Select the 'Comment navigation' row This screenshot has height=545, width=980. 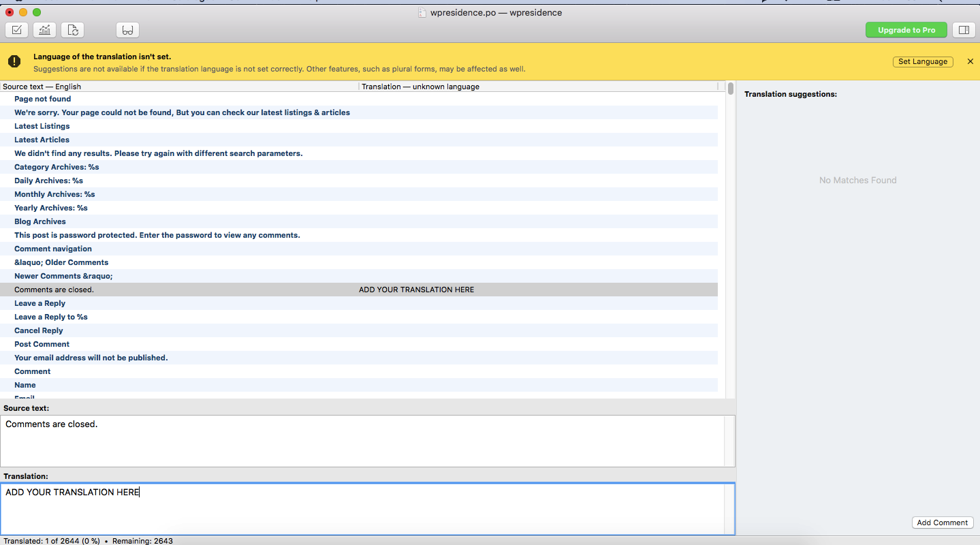coord(359,249)
